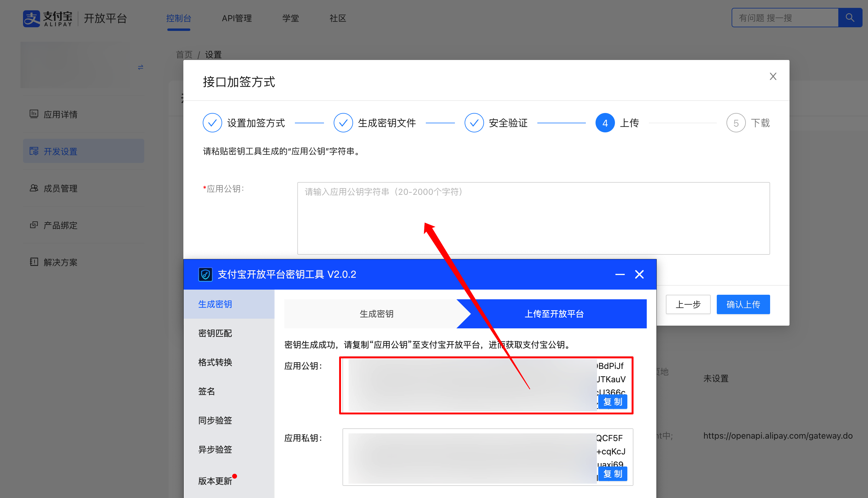Open the 控制台 tab
This screenshot has width=868, height=498.
[x=179, y=18]
